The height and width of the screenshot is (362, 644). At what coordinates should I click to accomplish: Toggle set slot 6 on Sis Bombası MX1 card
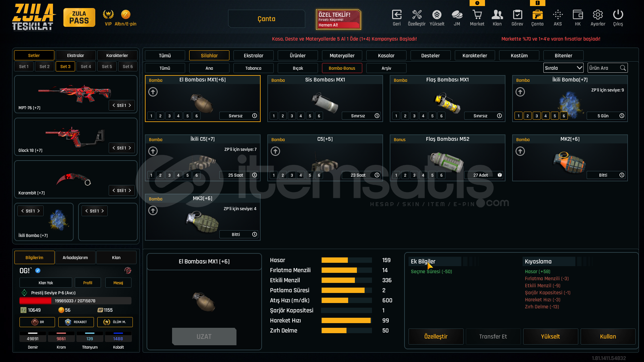click(319, 116)
